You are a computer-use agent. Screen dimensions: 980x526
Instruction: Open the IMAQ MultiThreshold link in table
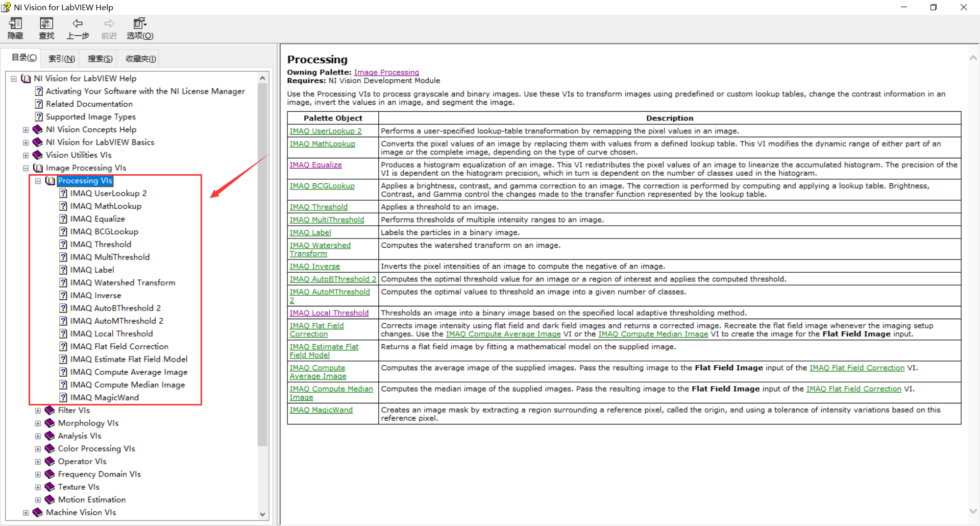(x=327, y=220)
